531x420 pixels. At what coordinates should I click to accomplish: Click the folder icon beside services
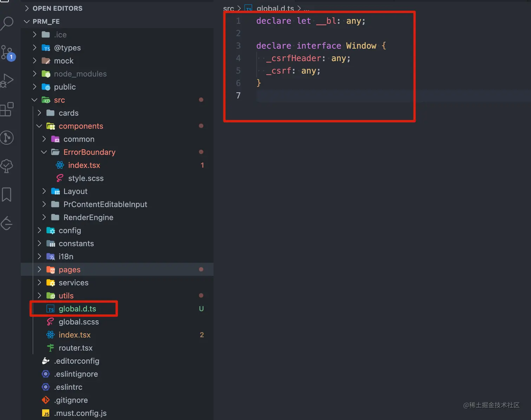[x=51, y=283]
